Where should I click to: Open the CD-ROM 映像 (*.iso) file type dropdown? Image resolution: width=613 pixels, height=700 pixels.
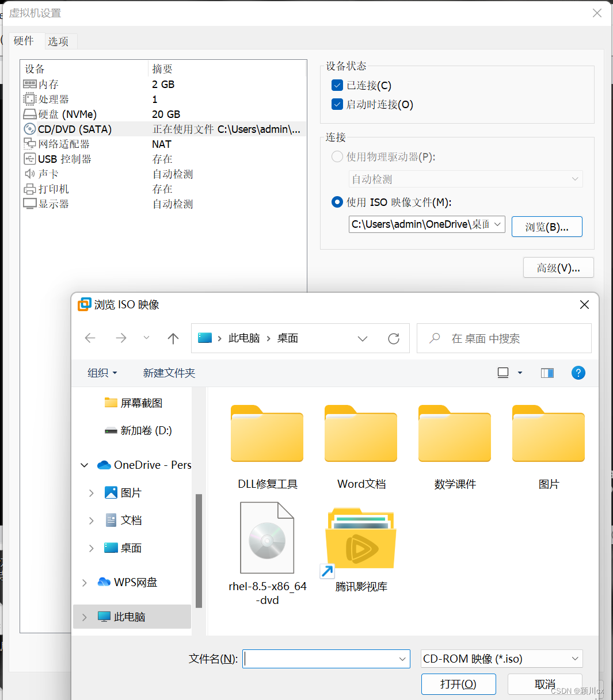[x=501, y=659]
